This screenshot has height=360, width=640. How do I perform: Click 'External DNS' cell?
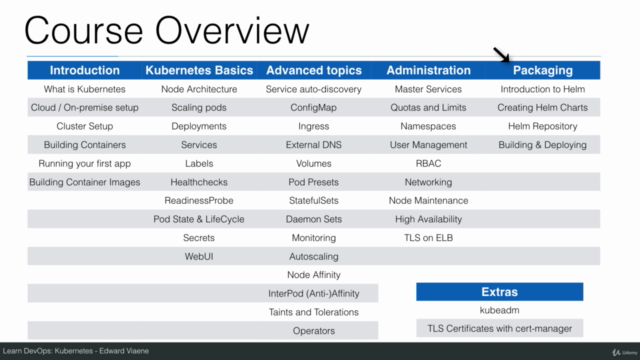313,144
